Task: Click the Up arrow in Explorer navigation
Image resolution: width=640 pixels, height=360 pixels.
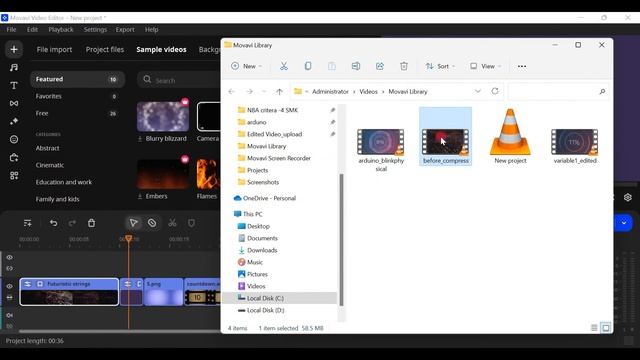Action: tap(279, 91)
